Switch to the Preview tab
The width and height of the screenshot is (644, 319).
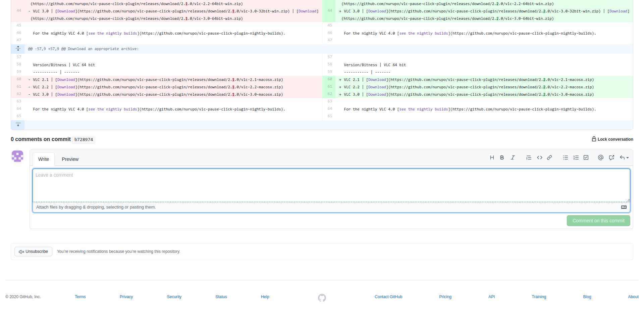pos(70,159)
